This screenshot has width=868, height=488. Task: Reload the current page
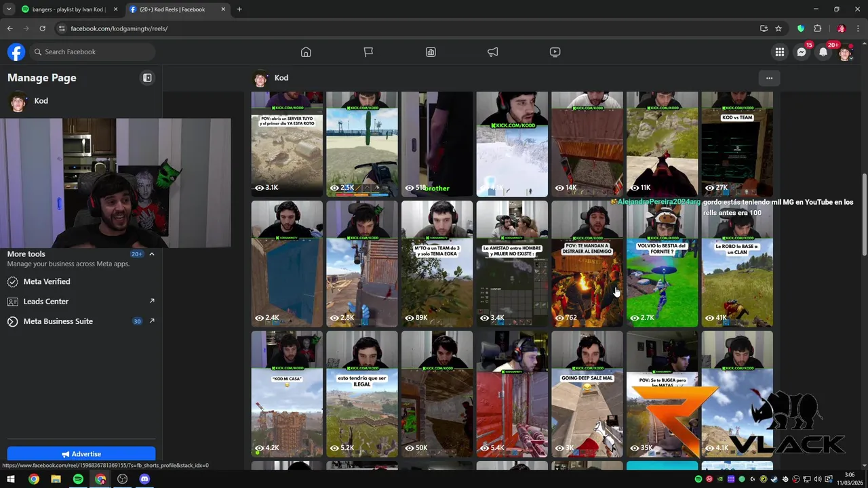pyautogui.click(x=42, y=28)
